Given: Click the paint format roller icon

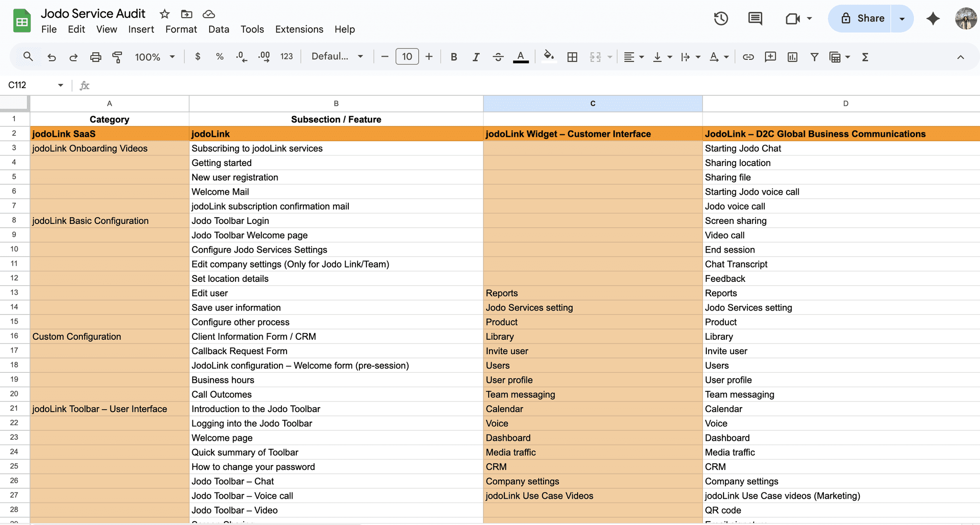Looking at the screenshot, I should tap(117, 57).
